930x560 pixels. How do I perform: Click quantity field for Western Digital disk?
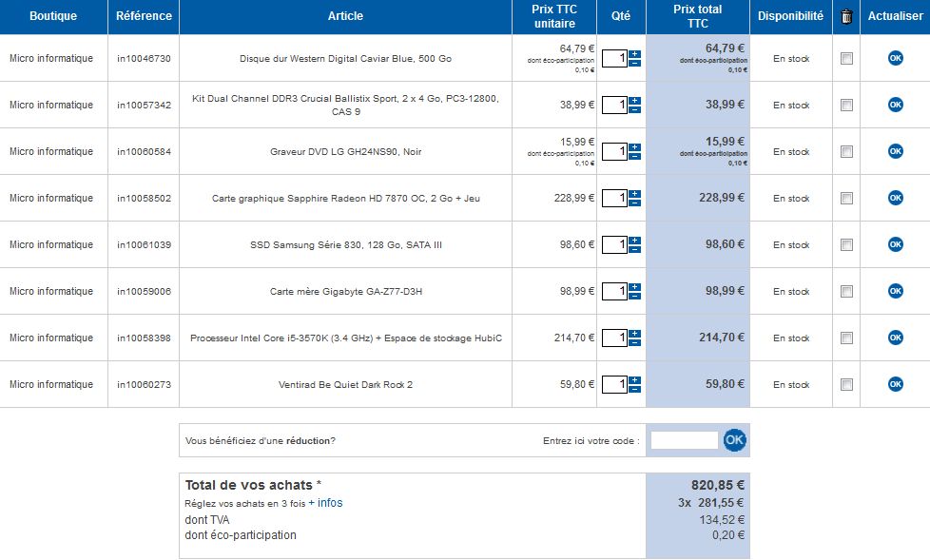point(615,58)
